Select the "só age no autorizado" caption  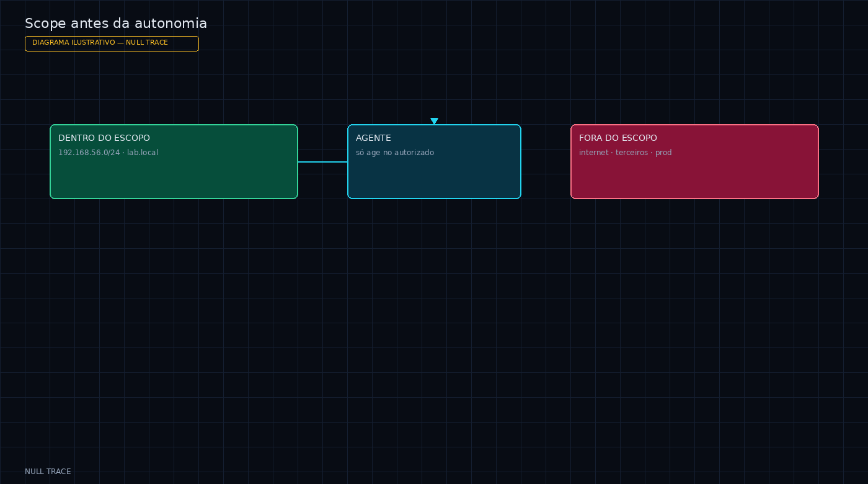point(395,153)
